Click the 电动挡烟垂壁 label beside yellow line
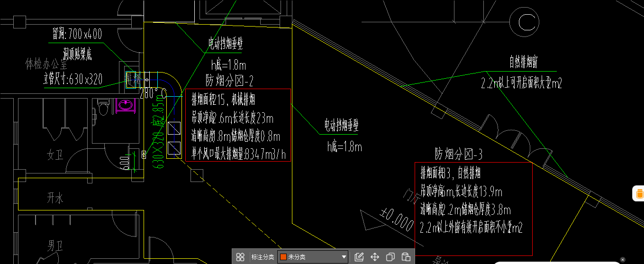The width and height of the screenshot is (644, 264). 341,126
